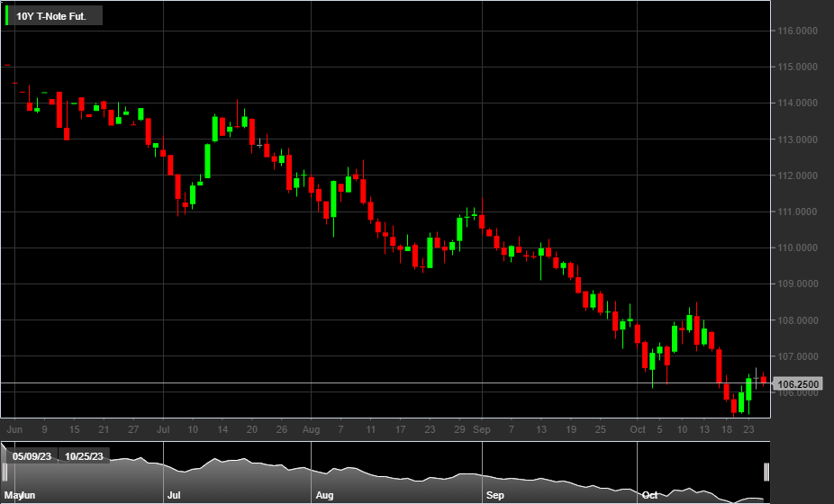
Task: Click the 115.0000 price axis label
Action: click(797, 67)
